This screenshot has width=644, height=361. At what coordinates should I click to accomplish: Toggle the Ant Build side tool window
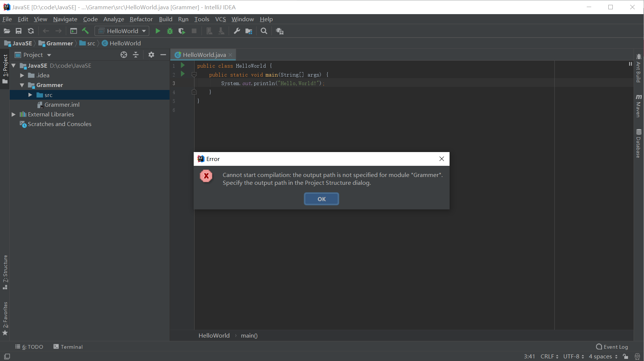tap(639, 68)
